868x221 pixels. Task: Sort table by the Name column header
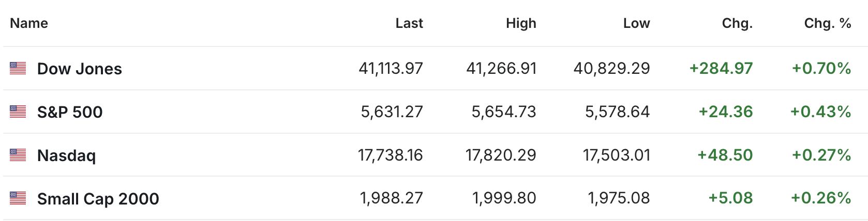pos(29,23)
